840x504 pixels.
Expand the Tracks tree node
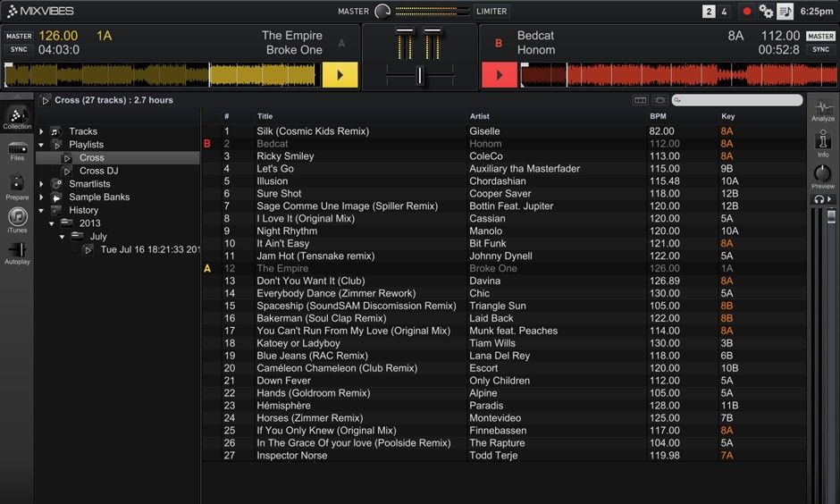[x=41, y=131]
